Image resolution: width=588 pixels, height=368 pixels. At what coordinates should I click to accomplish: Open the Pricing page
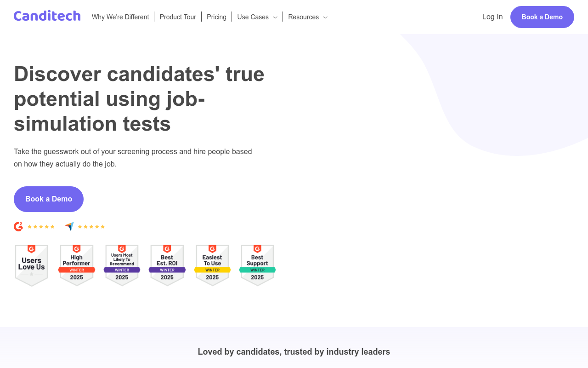[x=216, y=17]
